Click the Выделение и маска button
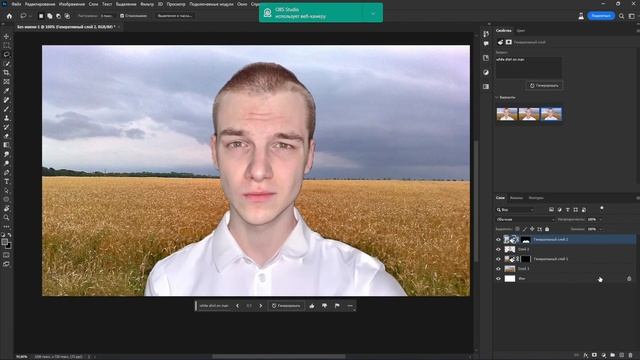The height and width of the screenshot is (360, 640). coord(175,16)
